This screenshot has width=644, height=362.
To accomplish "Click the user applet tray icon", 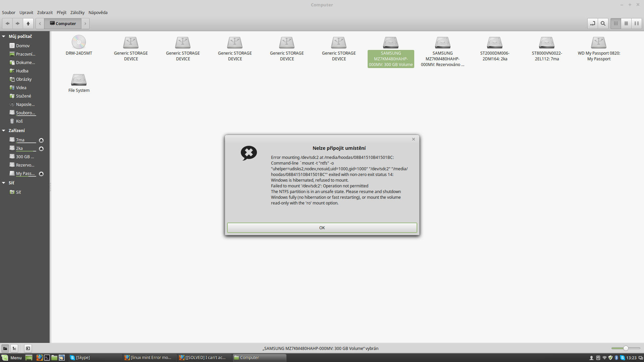I will click(591, 358).
